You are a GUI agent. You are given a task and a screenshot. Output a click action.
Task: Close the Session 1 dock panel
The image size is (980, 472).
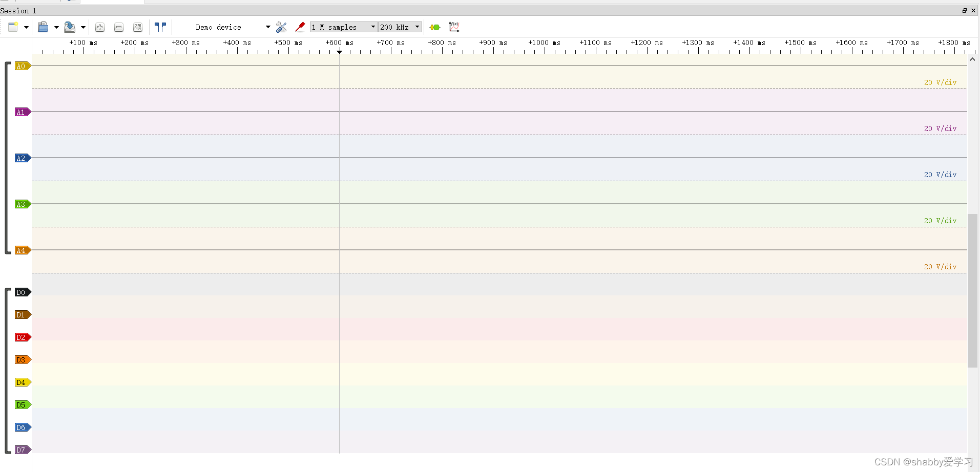click(x=973, y=10)
